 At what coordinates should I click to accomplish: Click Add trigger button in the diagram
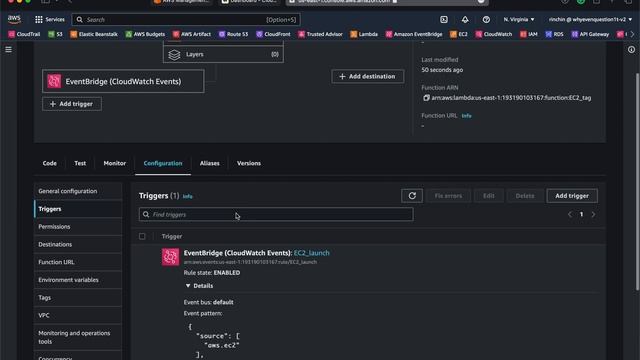(x=72, y=104)
